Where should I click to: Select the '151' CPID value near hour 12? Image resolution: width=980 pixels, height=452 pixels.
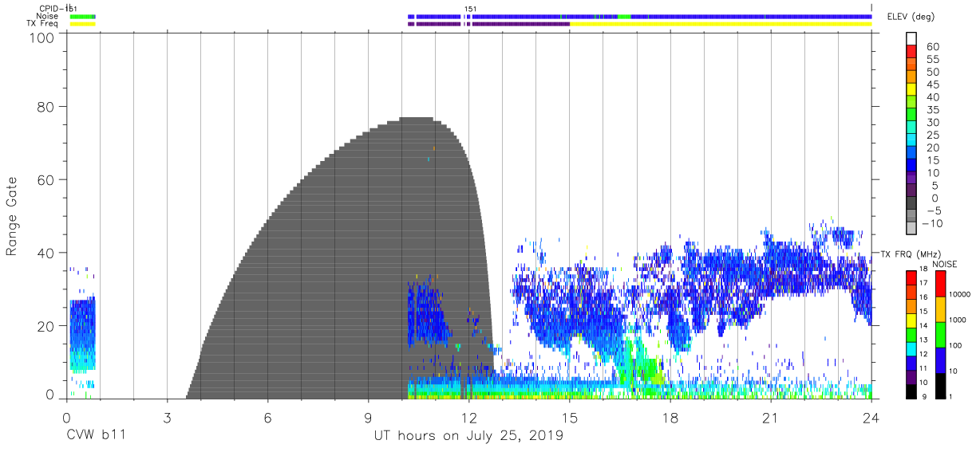471,9
